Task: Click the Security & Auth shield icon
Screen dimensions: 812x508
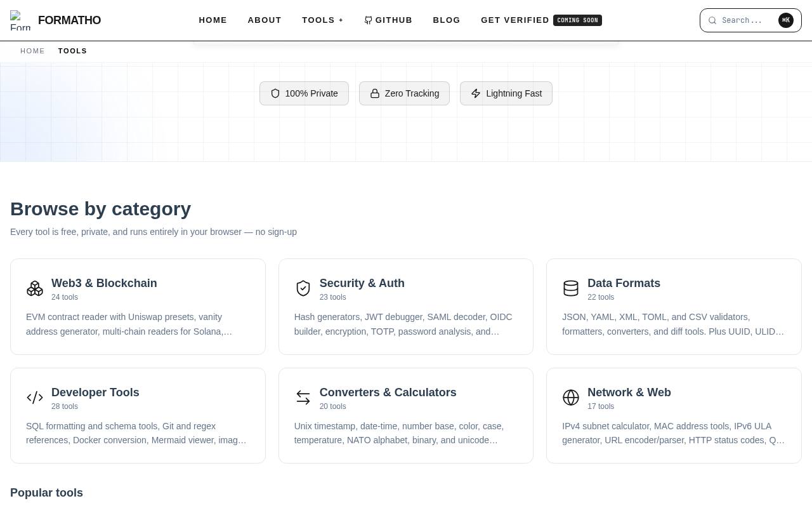Action: click(303, 288)
